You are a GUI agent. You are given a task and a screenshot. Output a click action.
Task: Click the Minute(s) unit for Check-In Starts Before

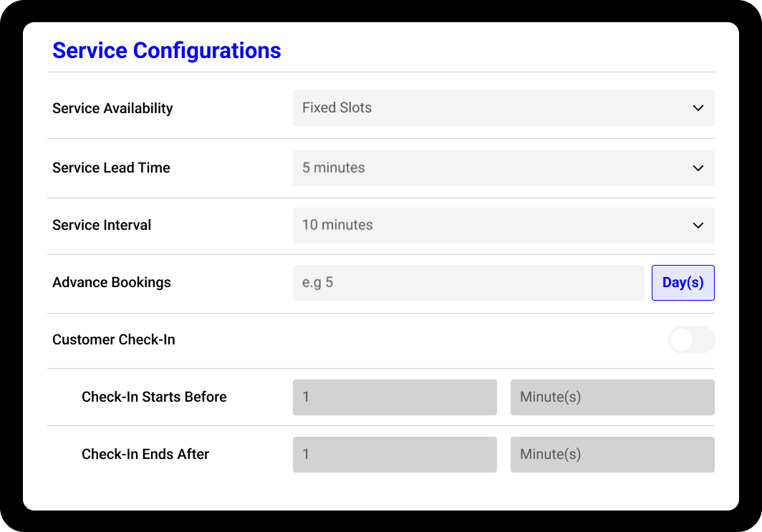click(612, 397)
